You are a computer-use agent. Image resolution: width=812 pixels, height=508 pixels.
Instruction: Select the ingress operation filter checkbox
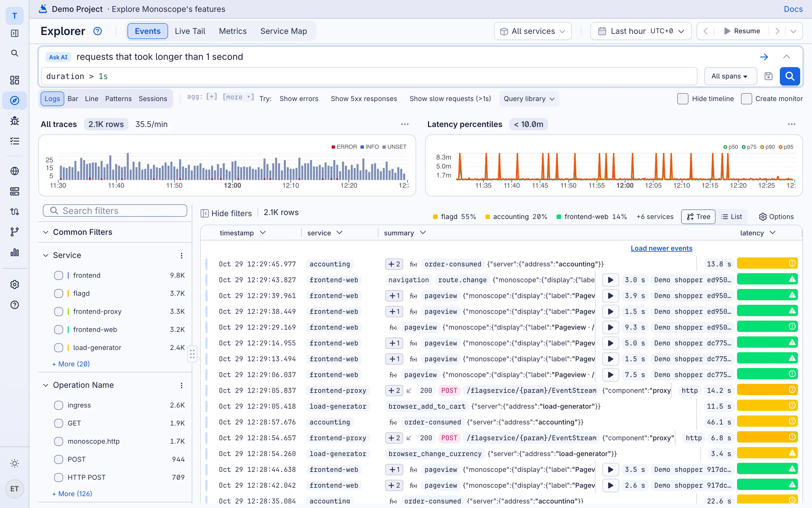point(58,406)
